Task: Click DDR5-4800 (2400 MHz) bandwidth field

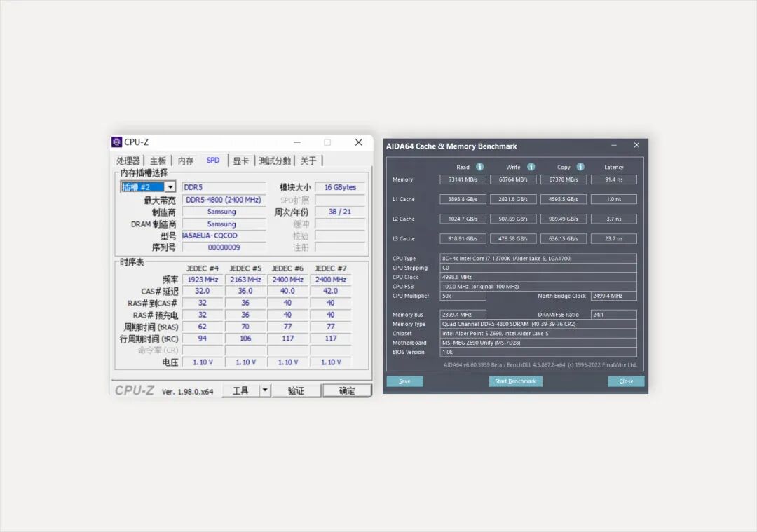Action: pos(224,199)
